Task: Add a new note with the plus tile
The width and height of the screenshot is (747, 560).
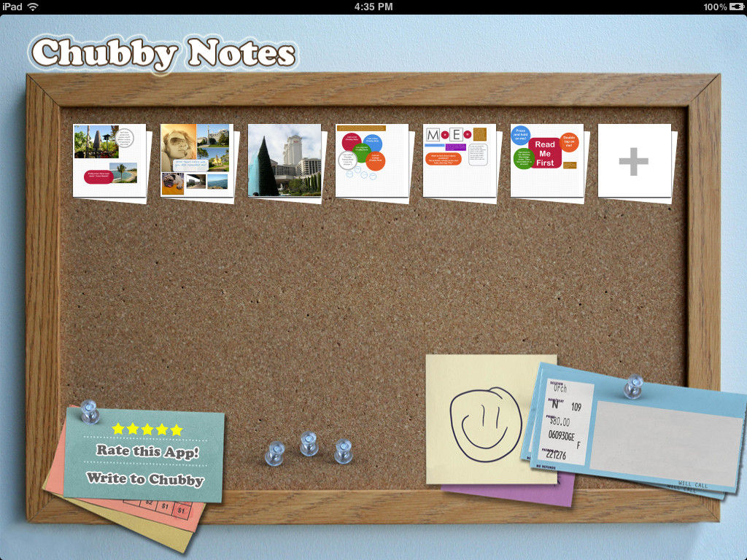Action: point(635,161)
